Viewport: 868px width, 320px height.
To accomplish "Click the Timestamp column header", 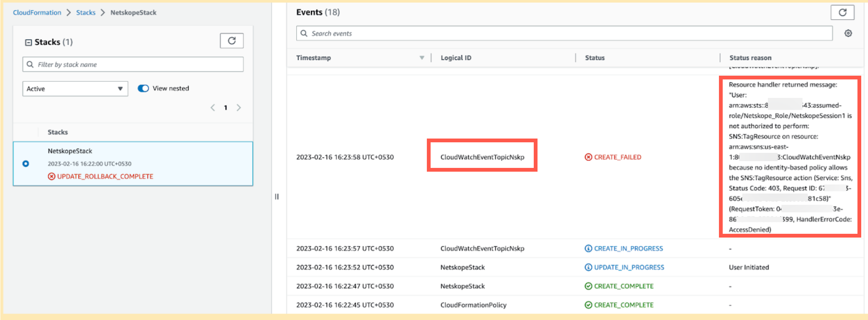I will [314, 58].
